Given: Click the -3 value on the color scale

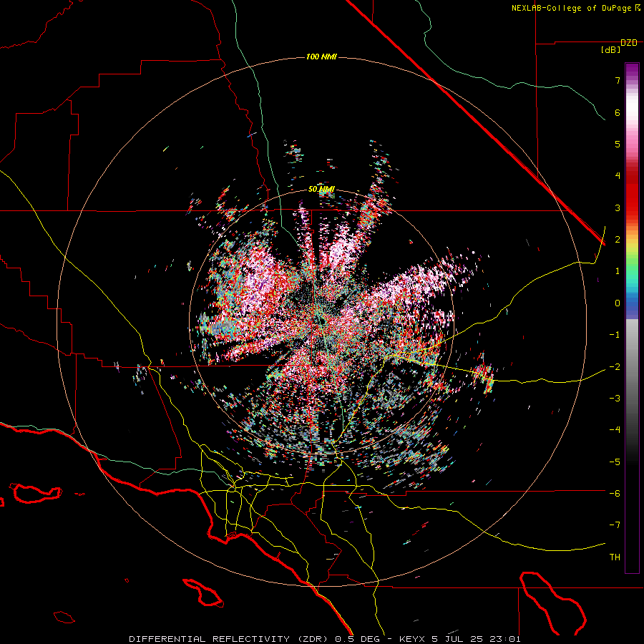Looking at the screenshot, I should pos(615,399).
